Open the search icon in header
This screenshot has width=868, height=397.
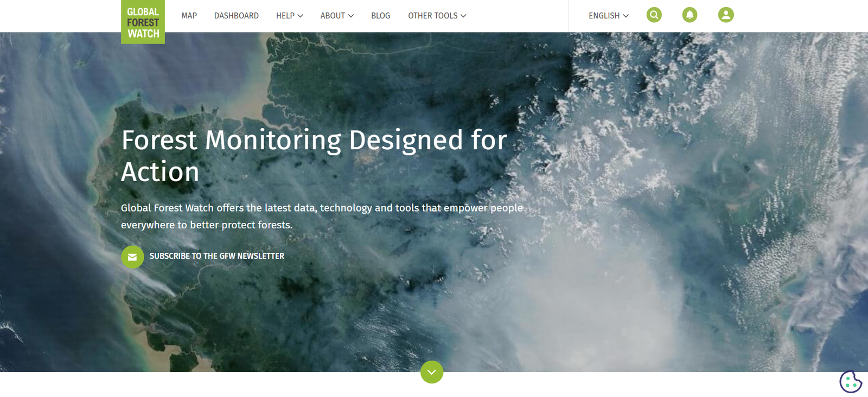pos(654,15)
